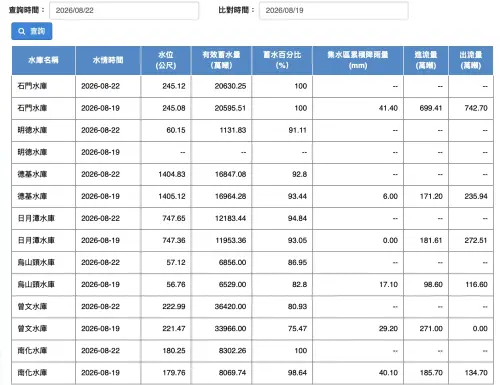Click outflow value 272.51
Viewport: 500px width, 385px height.
coord(476,240)
